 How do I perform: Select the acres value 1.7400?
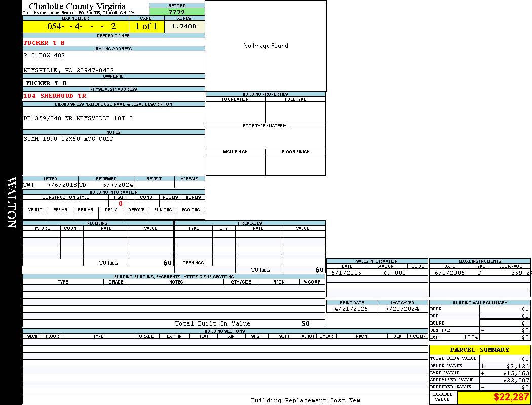184,27
